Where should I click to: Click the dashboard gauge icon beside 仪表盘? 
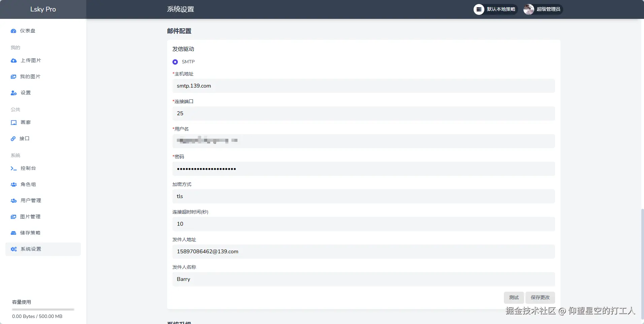coord(13,31)
